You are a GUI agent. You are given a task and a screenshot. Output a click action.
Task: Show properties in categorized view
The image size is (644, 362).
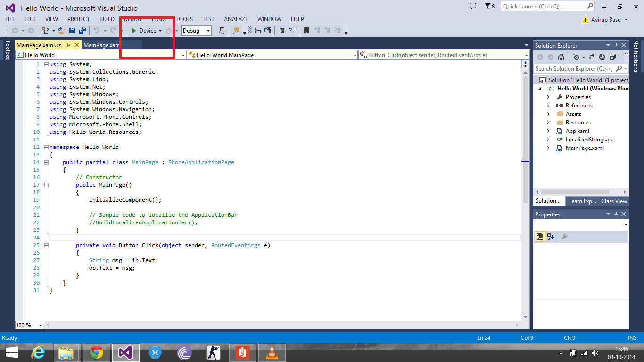[540, 237]
